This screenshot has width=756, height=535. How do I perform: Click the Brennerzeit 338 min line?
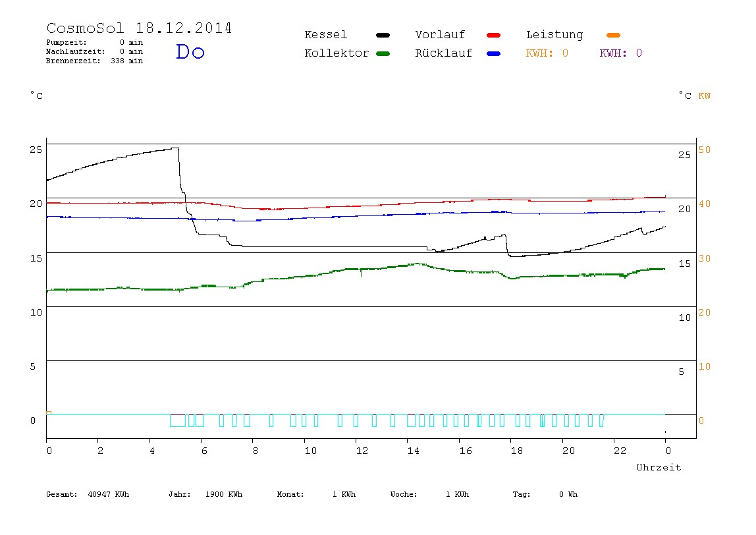coord(95,61)
